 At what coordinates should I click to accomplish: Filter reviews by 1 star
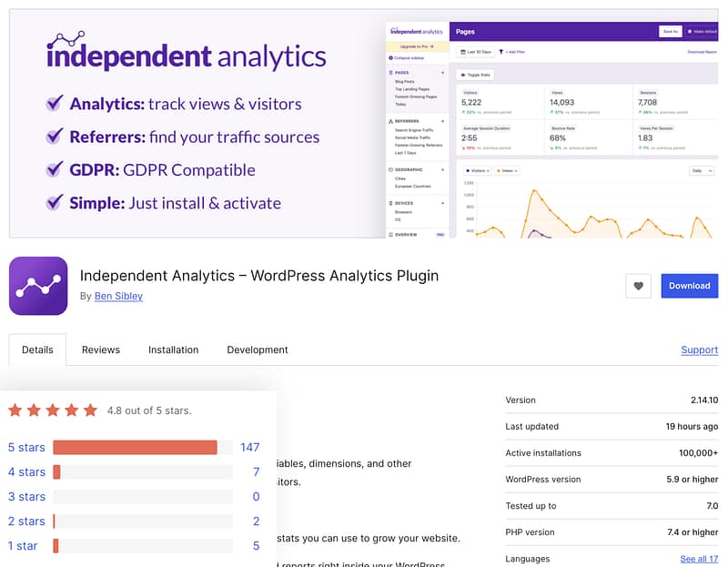[23, 546]
